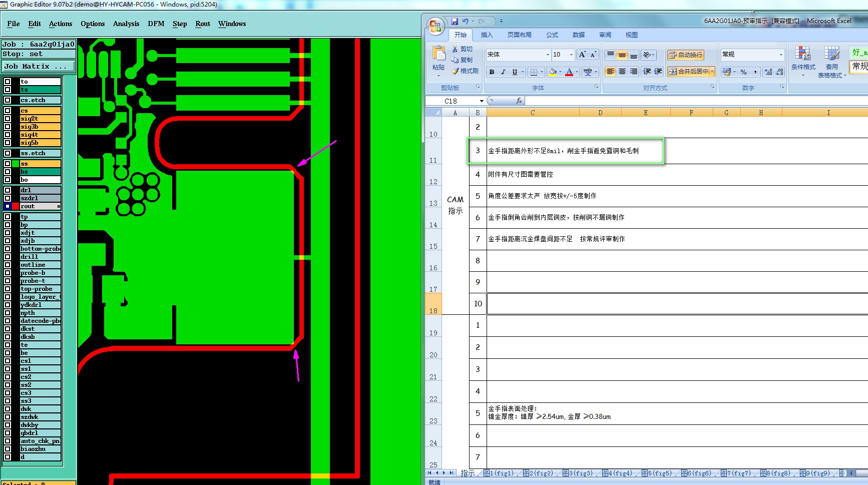
Task: Center cell text horizontally
Action: pos(622,72)
